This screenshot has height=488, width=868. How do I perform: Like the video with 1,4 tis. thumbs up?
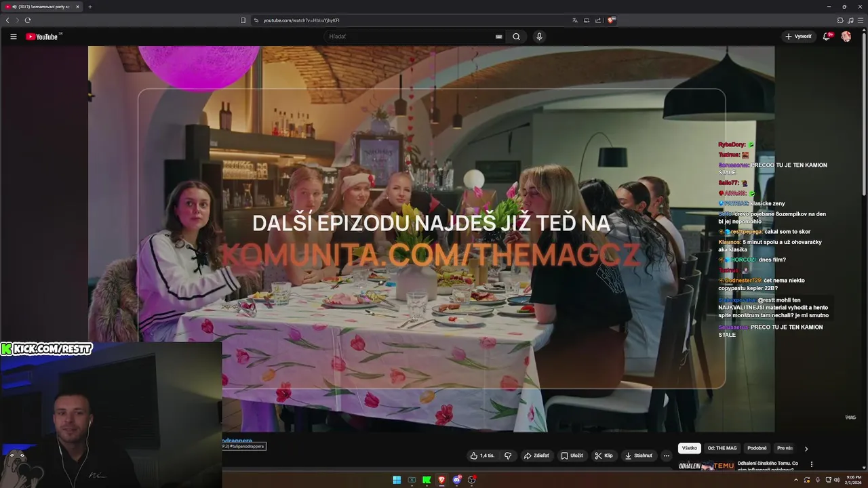482,455
